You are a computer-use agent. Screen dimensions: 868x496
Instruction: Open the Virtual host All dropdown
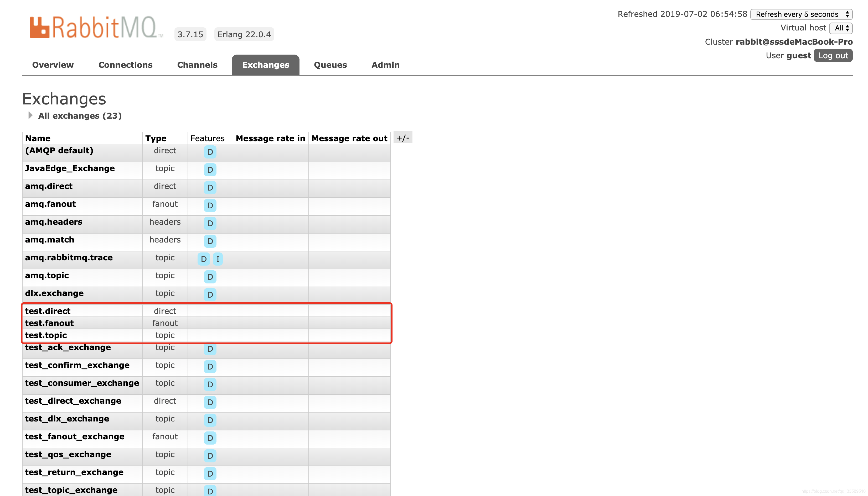841,28
